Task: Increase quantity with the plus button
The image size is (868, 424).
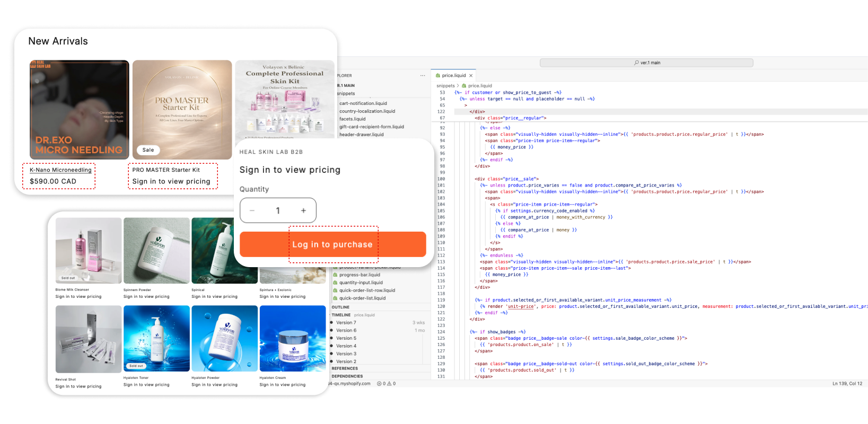Action: [303, 210]
